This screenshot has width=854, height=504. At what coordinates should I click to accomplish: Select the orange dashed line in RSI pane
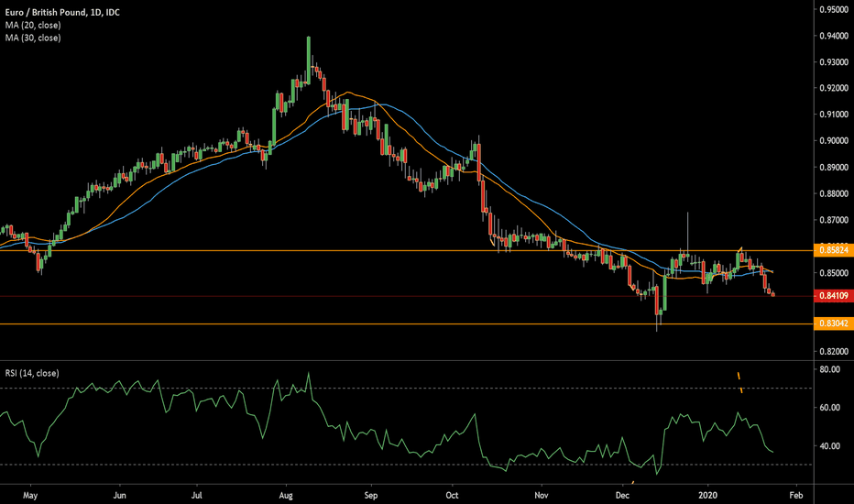pyautogui.click(x=739, y=382)
